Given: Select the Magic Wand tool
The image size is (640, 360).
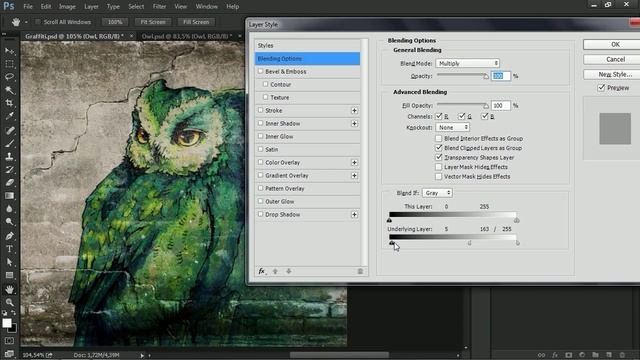Looking at the screenshot, I should click(x=9, y=90).
